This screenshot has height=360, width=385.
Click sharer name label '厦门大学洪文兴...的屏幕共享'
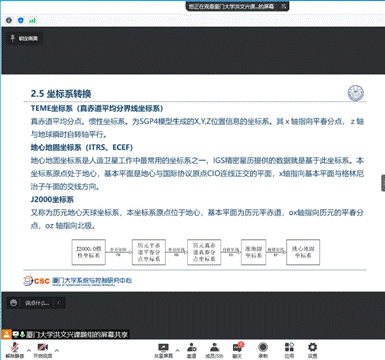click(77, 334)
